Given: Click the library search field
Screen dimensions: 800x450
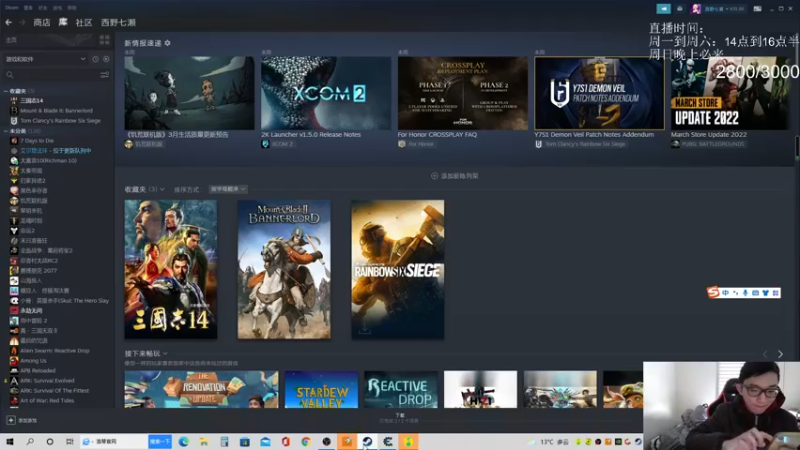Looking at the screenshot, I should tap(51, 75).
